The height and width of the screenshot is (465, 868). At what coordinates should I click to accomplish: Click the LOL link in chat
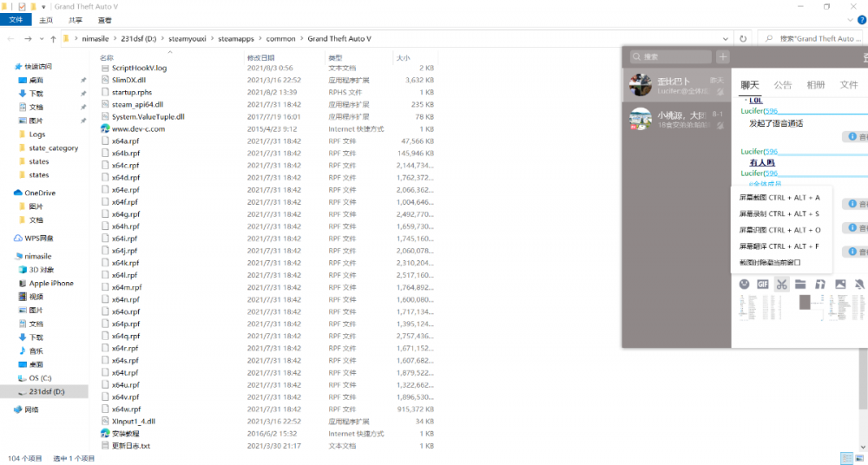pyautogui.click(x=756, y=100)
